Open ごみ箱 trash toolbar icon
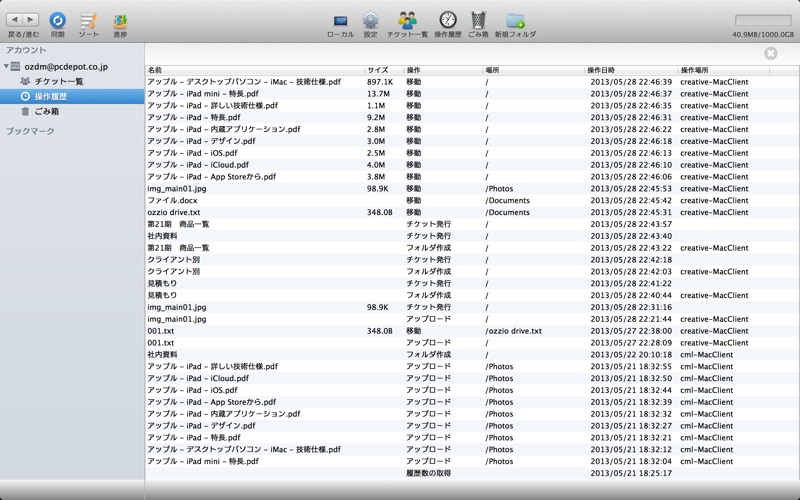 [x=478, y=20]
